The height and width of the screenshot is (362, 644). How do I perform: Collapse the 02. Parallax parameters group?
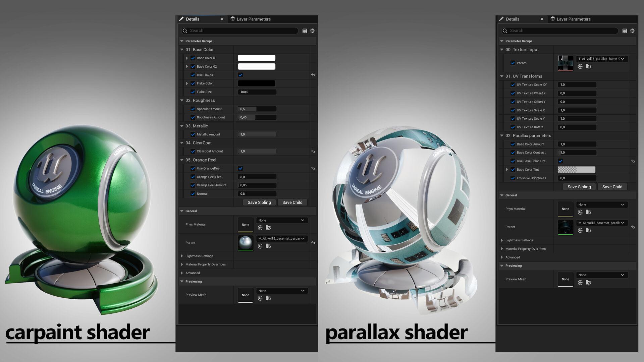pos(502,136)
